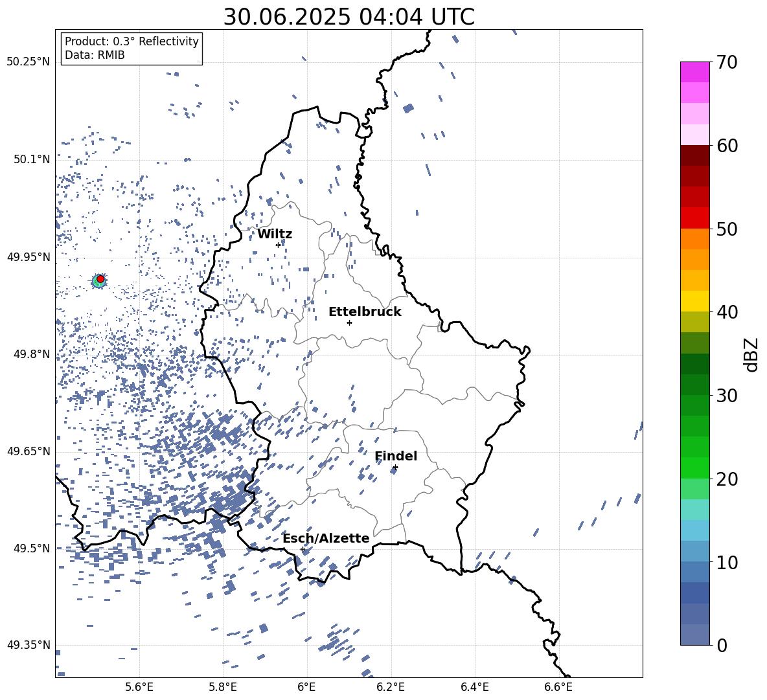Click the Wiltz station cross marker
The height and width of the screenshot is (700, 767).
click(x=278, y=245)
